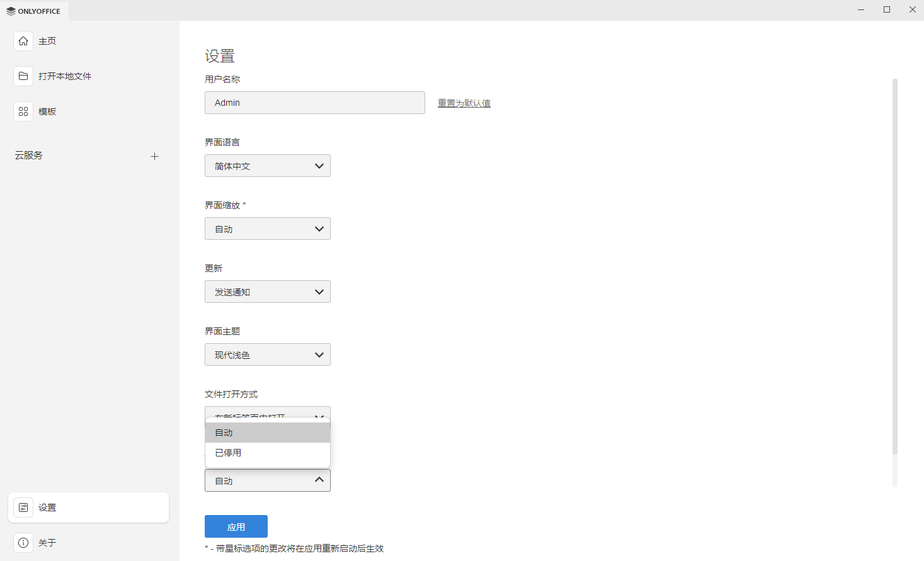Collapse the open 自动 dropdown above the 应用 button
This screenshot has width=924, height=561.
pyautogui.click(x=268, y=480)
